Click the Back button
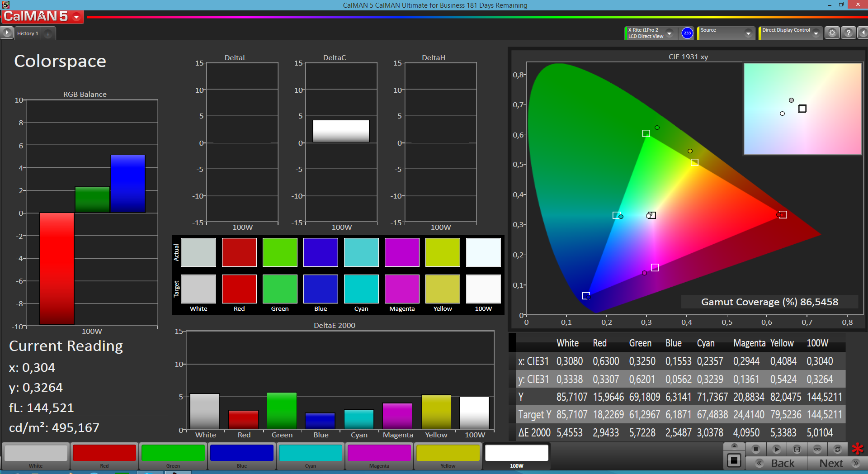Screen dimensions: 868x474 [x=776, y=463]
